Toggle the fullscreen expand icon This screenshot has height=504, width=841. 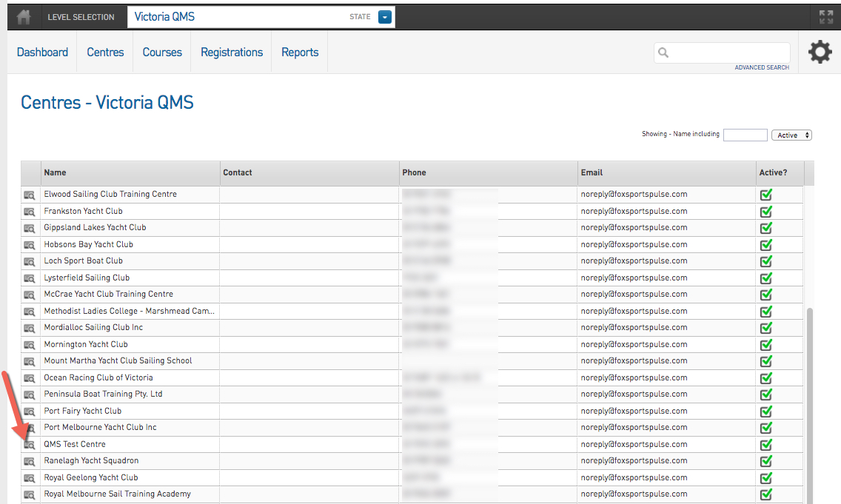pos(826,17)
